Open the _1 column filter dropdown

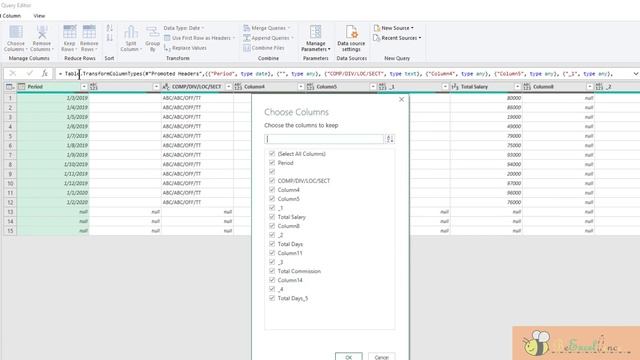(x=445, y=87)
